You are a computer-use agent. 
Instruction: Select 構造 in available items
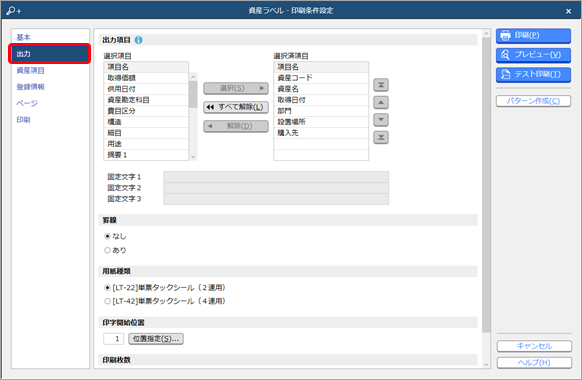(146, 122)
